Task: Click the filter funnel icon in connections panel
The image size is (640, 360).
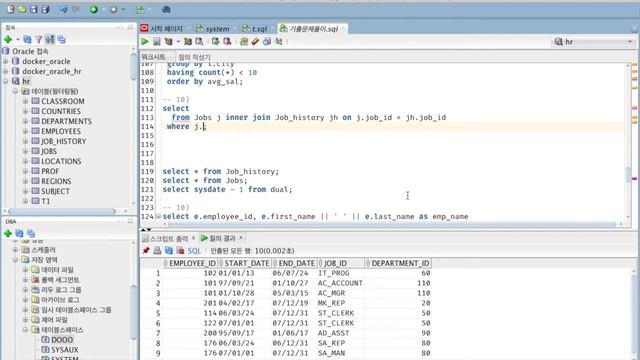Action: pyautogui.click(x=38, y=39)
